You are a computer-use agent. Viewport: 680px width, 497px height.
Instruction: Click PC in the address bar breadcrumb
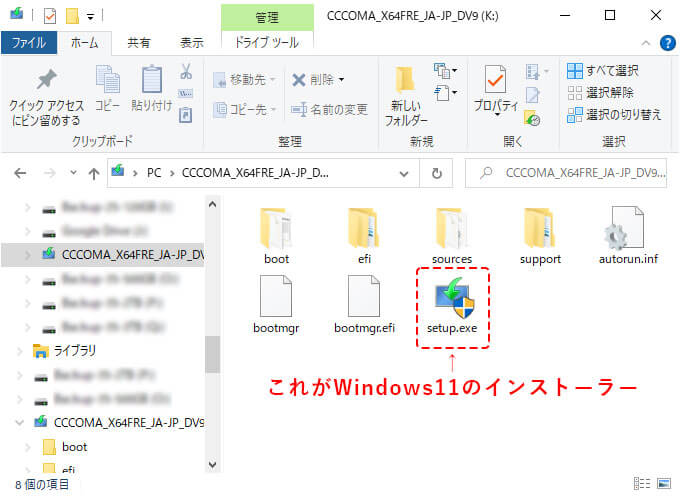[x=154, y=173]
